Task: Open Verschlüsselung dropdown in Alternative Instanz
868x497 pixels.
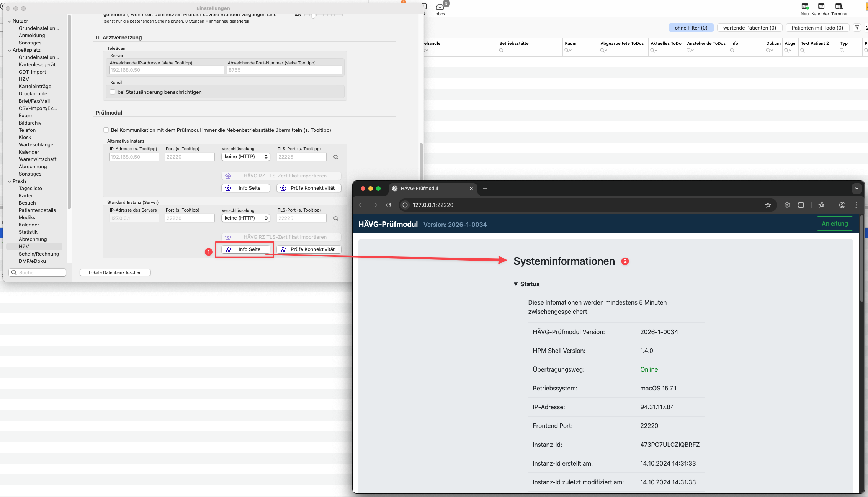Action: point(246,157)
